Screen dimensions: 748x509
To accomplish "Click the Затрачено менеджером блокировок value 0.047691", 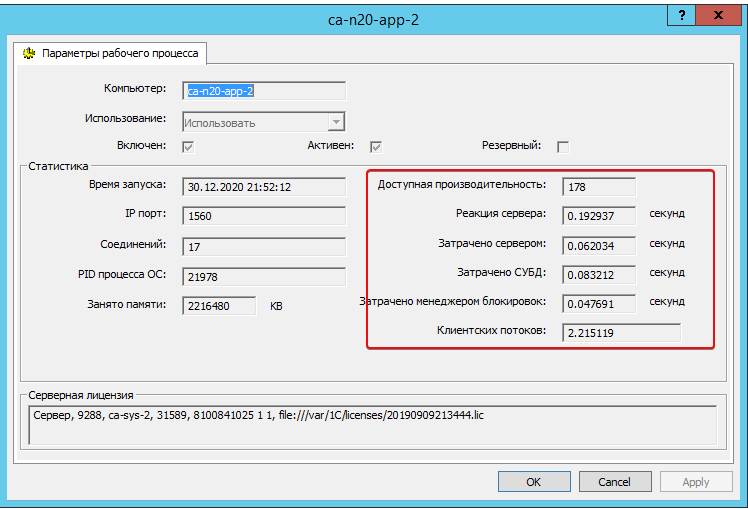I will pyautogui.click(x=599, y=304).
